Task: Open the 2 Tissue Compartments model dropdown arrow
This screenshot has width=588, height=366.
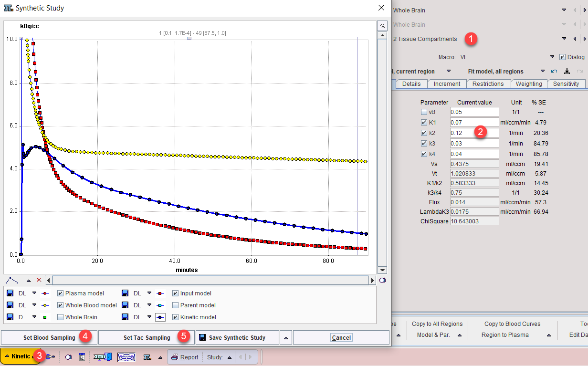Action: pyautogui.click(x=564, y=39)
